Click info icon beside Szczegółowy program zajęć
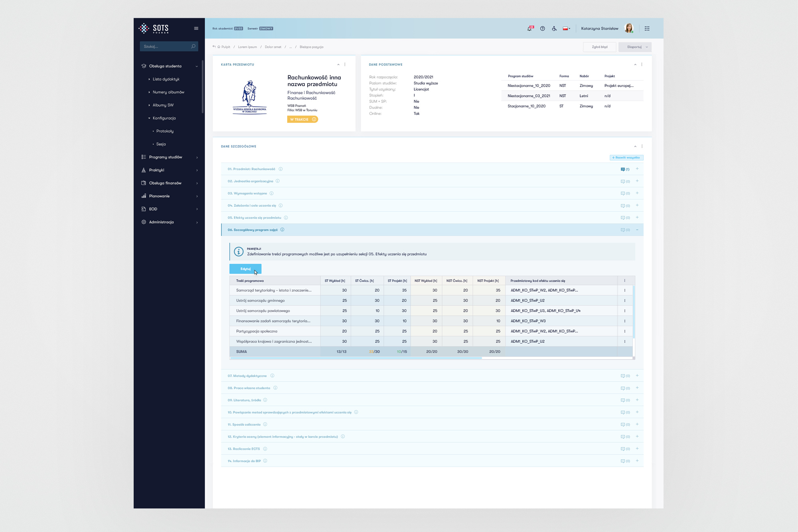798x532 pixels. click(282, 229)
